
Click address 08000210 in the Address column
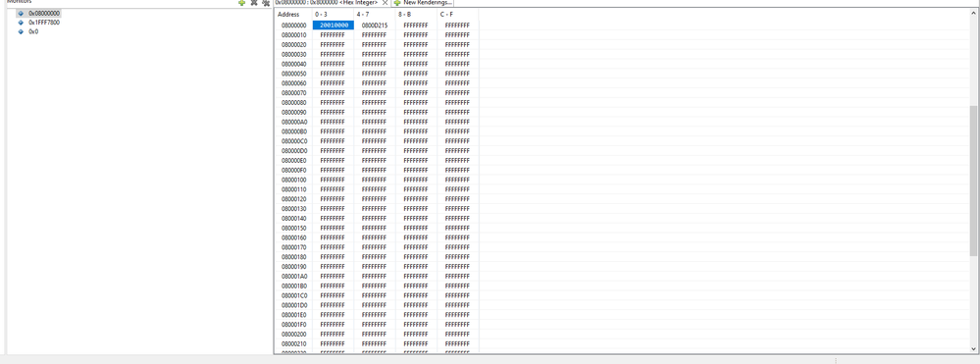293,343
